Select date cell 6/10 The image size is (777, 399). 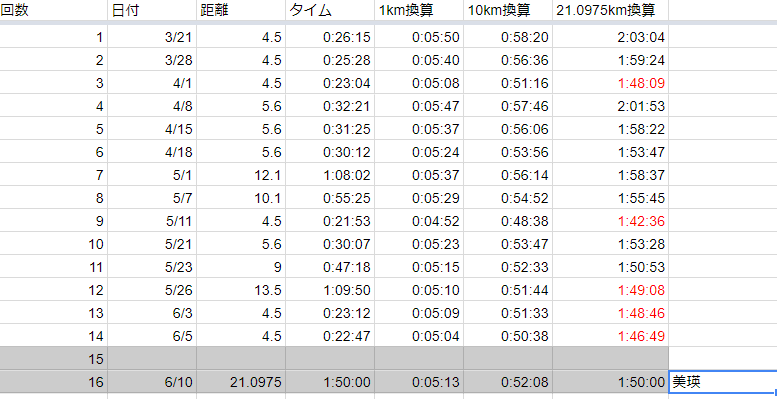coord(152,382)
